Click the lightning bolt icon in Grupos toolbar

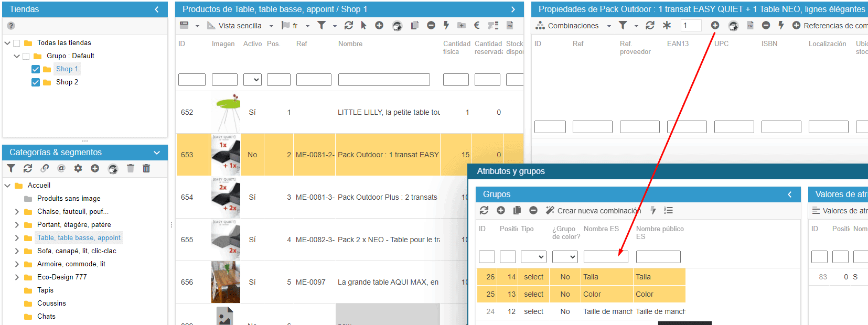coord(653,210)
